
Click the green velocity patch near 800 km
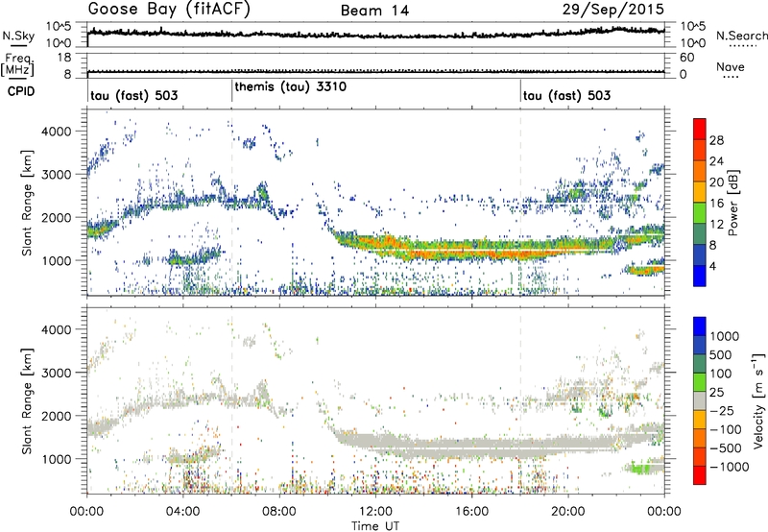pos(642,468)
